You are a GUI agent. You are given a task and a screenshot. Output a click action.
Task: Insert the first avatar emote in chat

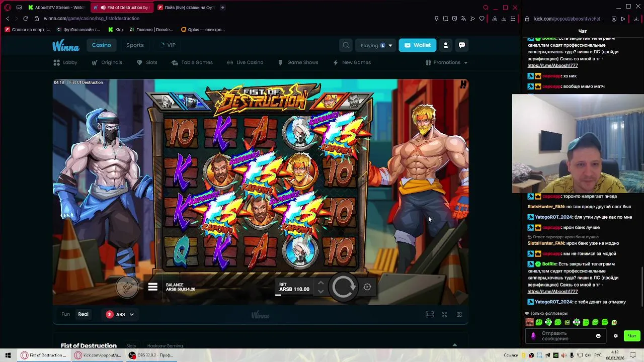click(529, 322)
